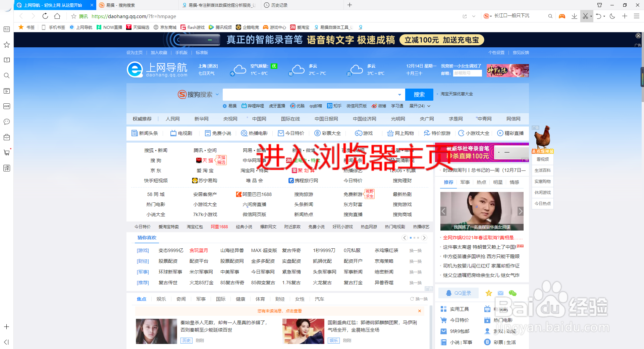This screenshot has height=349, width=644.
Task: Go to browser home page icon
Action: 57,16
